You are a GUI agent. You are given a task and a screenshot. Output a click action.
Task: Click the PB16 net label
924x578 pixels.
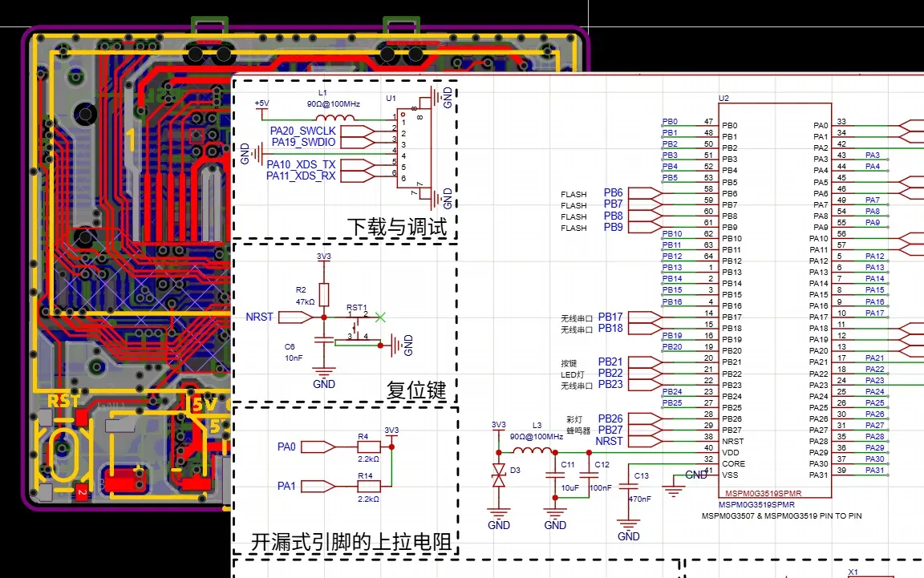pyautogui.click(x=672, y=301)
